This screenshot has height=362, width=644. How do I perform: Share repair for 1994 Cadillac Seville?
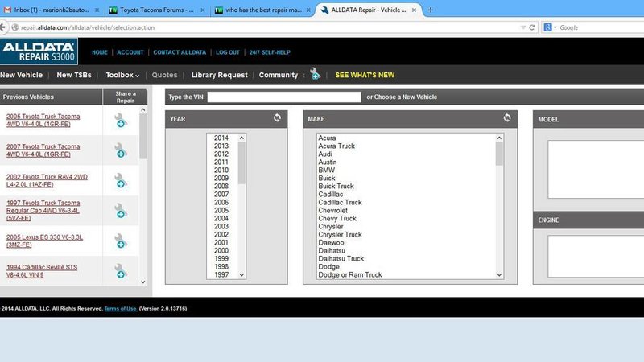pyautogui.click(x=120, y=271)
